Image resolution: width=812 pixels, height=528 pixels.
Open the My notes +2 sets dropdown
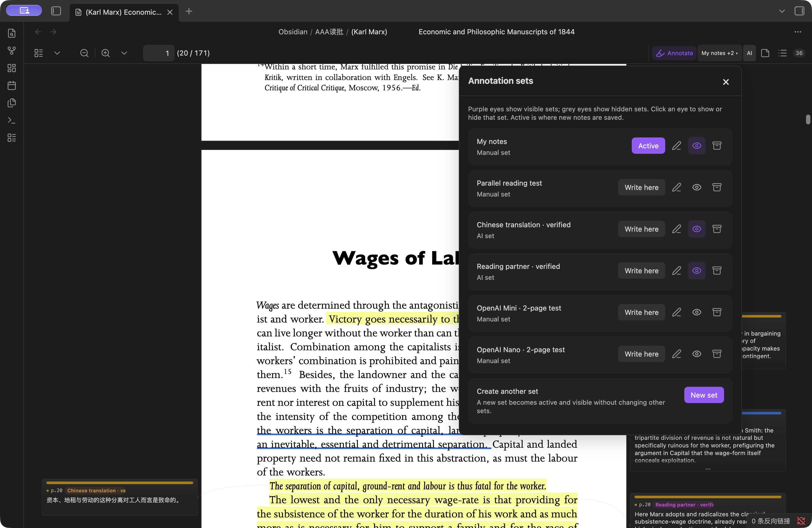719,53
